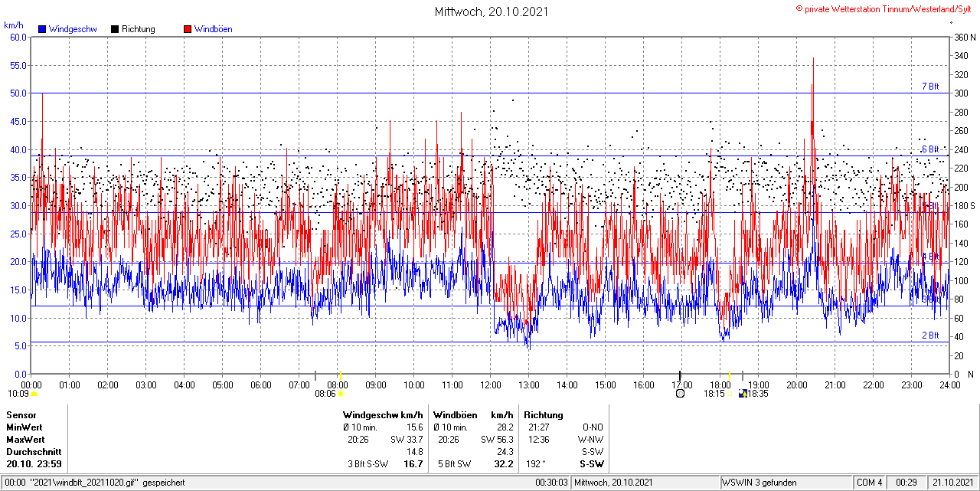Click the 360 N direction axis label
The image size is (980, 491).
tap(965, 37)
